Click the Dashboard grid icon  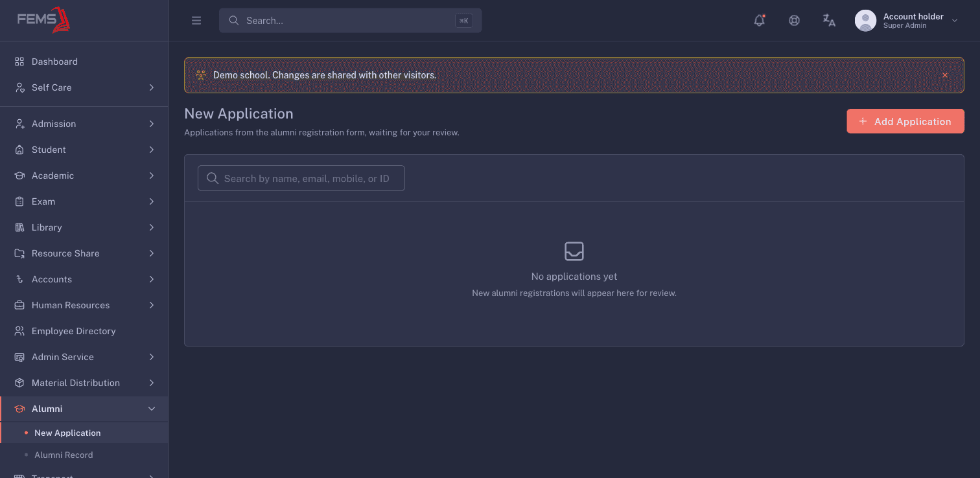coord(19,62)
